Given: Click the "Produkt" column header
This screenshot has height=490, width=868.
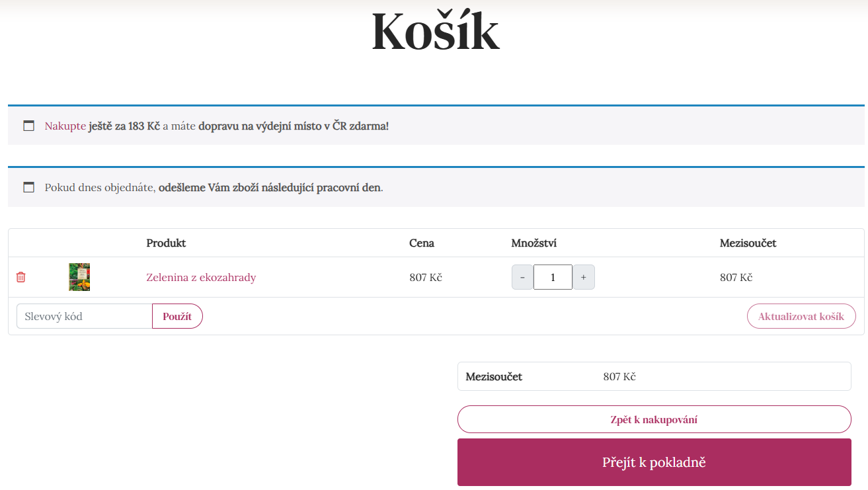Looking at the screenshot, I should (166, 243).
